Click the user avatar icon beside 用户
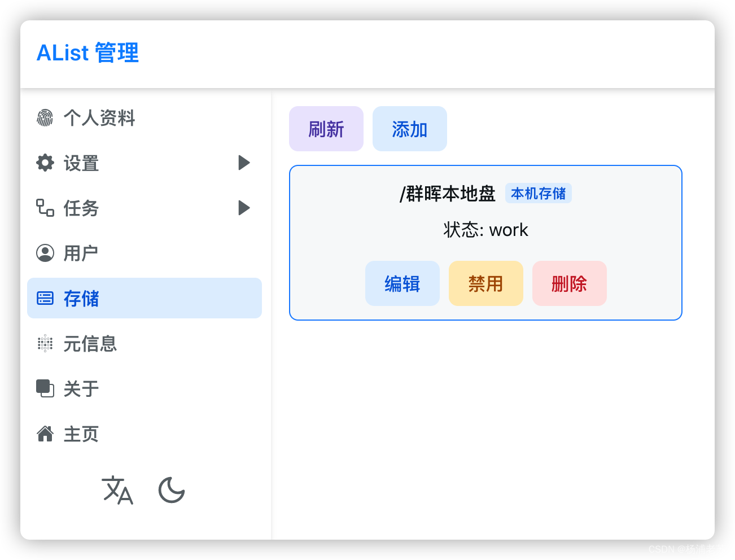The height and width of the screenshot is (560, 735). (x=45, y=253)
